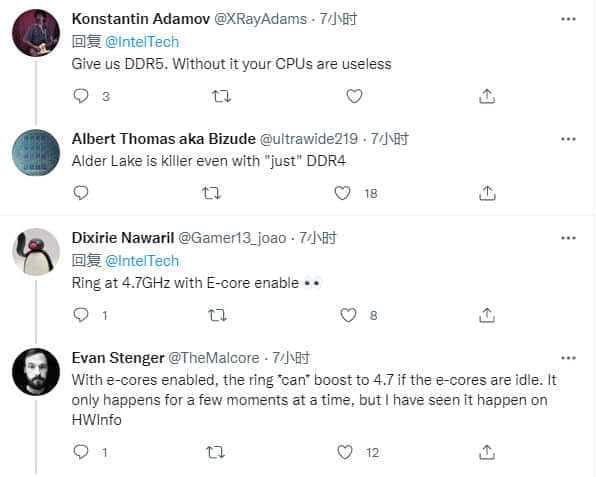The image size is (596, 477).
Task: Open Konstantin Adamov's profile name
Action: 141,19
